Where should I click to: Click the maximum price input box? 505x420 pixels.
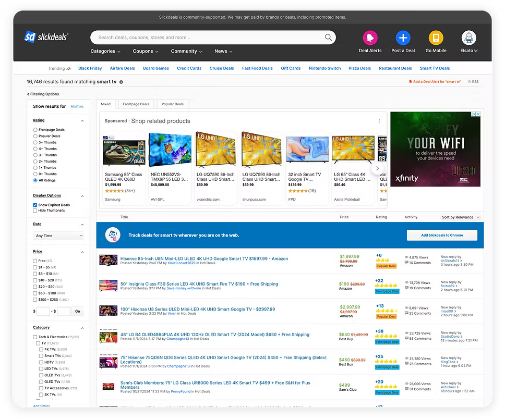tap(64, 311)
